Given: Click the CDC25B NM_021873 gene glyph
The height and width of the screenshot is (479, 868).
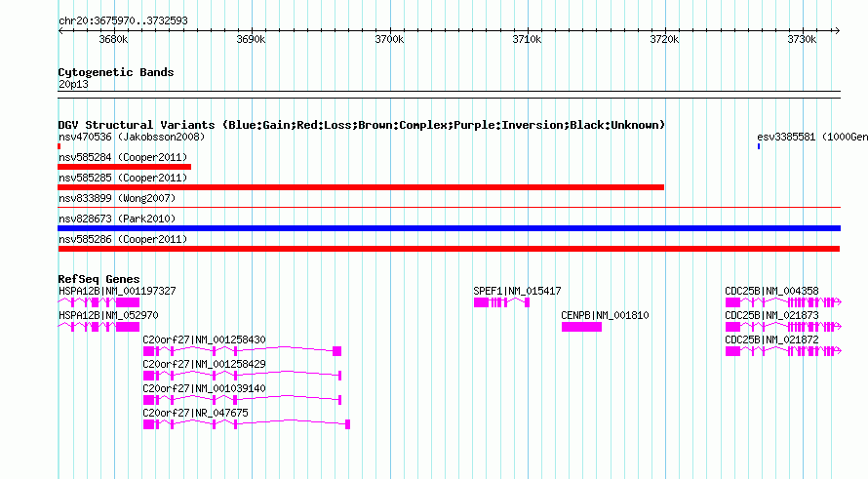Looking at the screenshot, I should pos(783,327).
